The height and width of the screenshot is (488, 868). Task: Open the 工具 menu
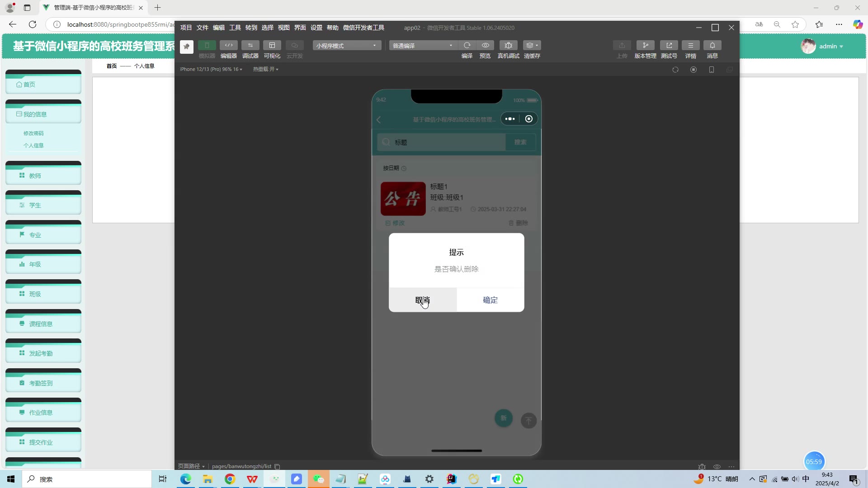pyautogui.click(x=235, y=28)
